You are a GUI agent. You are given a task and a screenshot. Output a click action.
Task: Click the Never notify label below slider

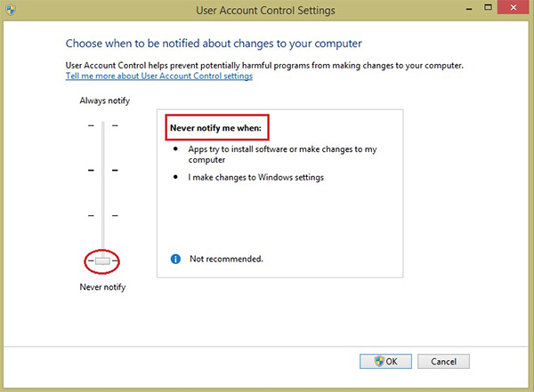101,287
